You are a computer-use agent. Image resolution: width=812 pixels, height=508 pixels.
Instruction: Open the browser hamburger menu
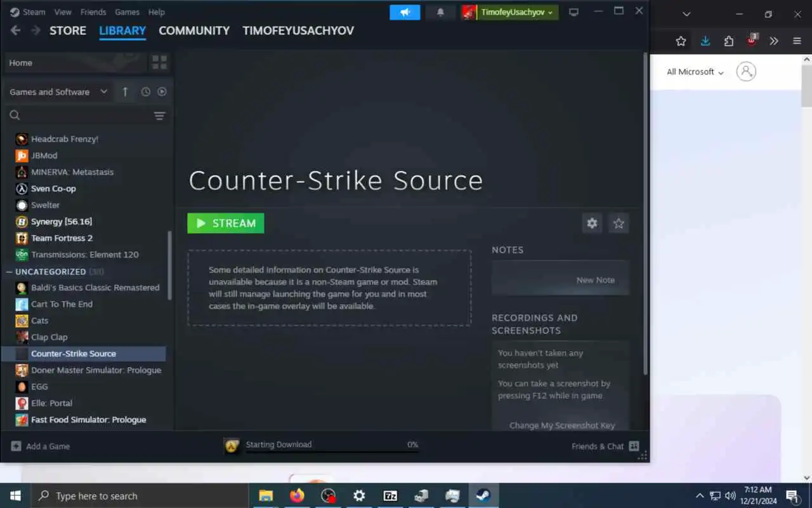(x=797, y=41)
